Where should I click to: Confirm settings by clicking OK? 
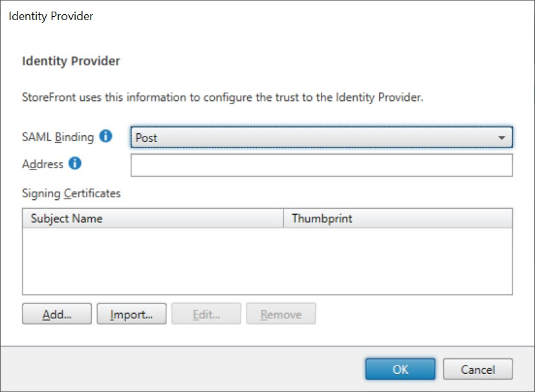399,369
